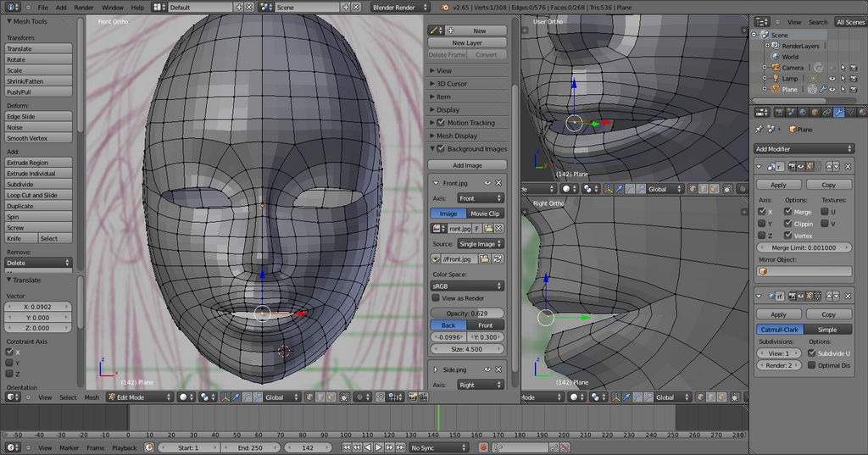Viewport: 868px width, 455px height.
Task: Hide the Lamp object via eye icon
Action: click(832, 78)
